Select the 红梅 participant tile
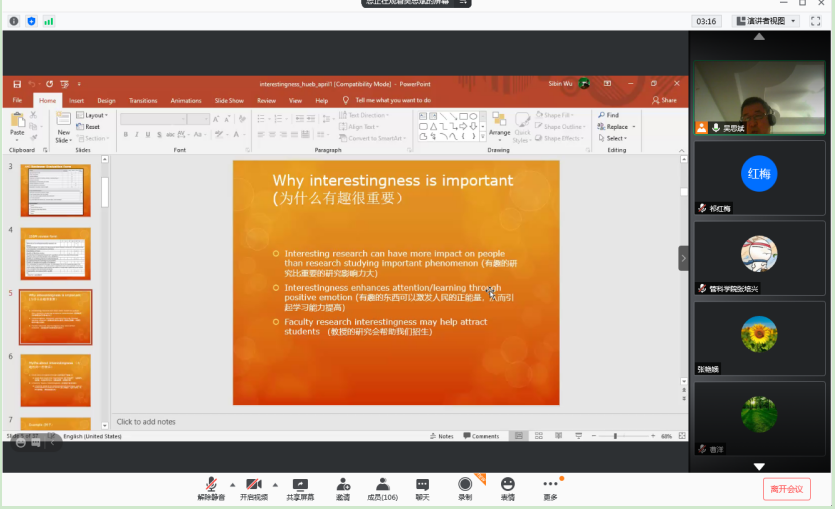Screen dimensions: 835x509 [759, 177]
